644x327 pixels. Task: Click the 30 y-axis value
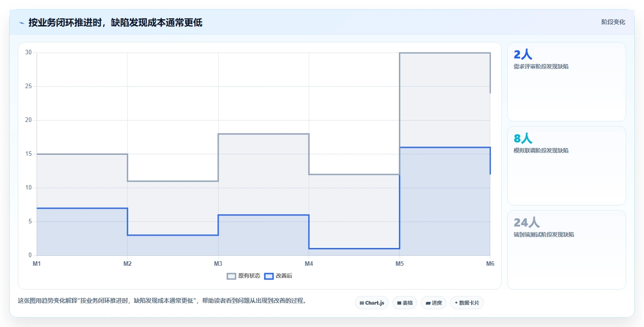(x=28, y=53)
